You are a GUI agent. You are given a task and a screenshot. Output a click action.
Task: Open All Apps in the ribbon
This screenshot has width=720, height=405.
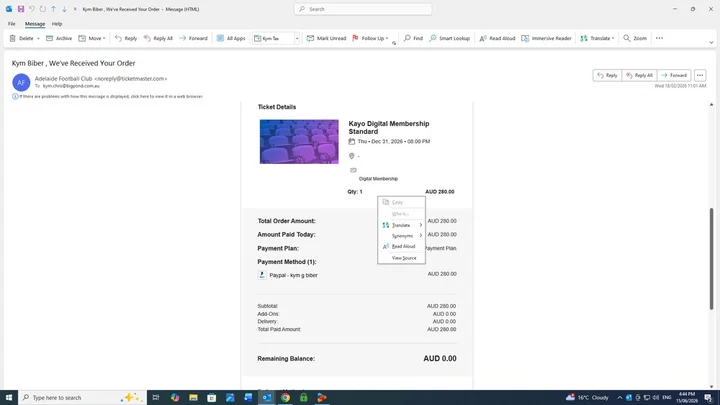[231, 38]
